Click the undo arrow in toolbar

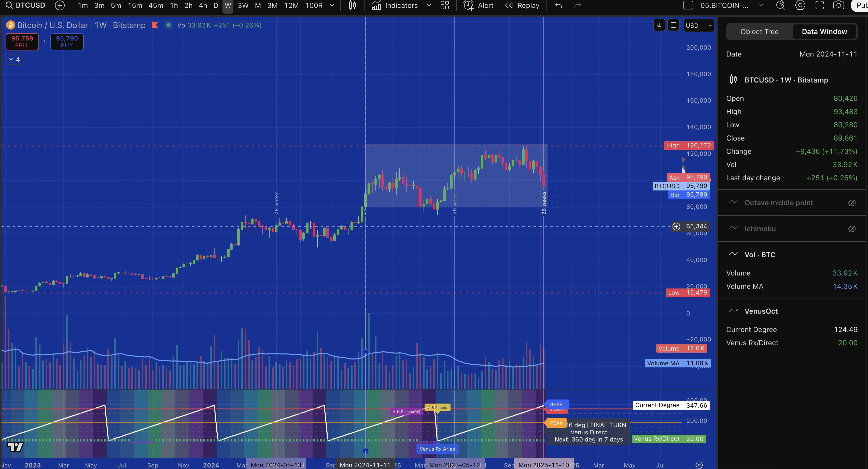coord(558,5)
